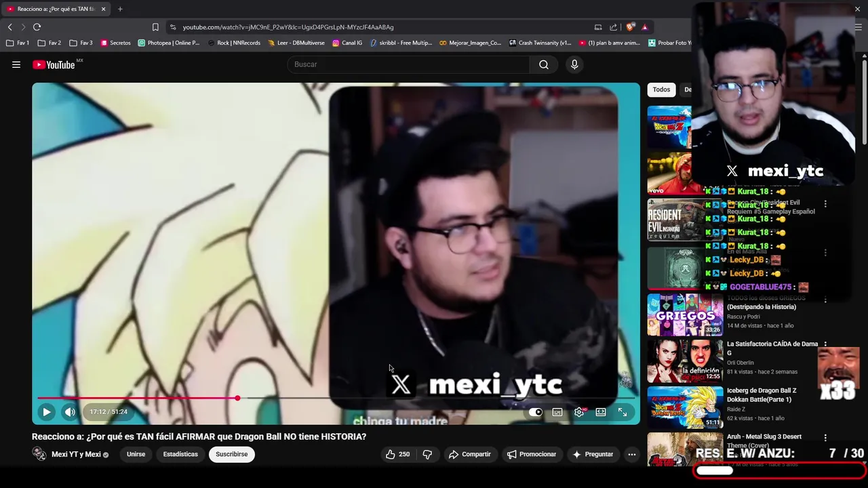Viewport: 868px width, 488px height.
Task: Open Photopea bookmark
Action: [169, 43]
